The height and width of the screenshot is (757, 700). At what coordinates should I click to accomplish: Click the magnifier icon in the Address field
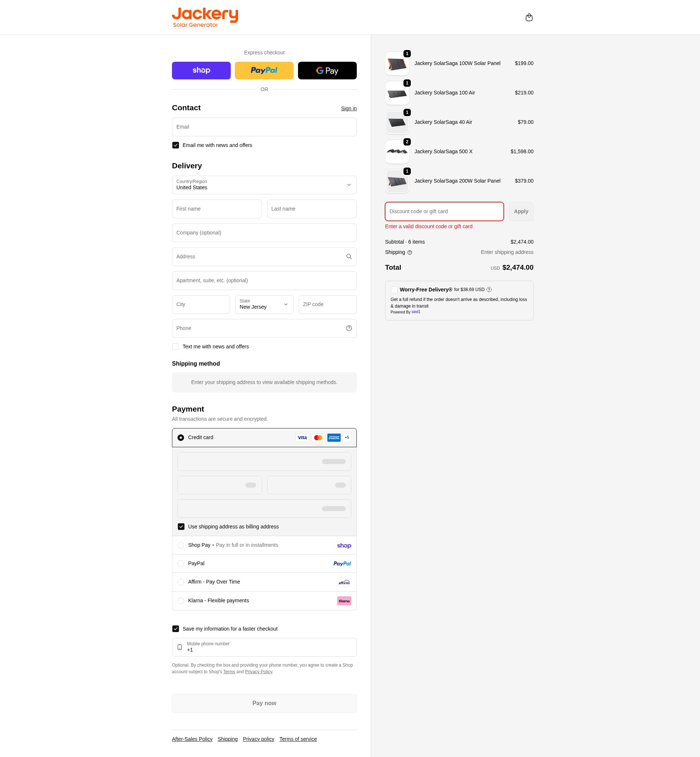click(348, 256)
